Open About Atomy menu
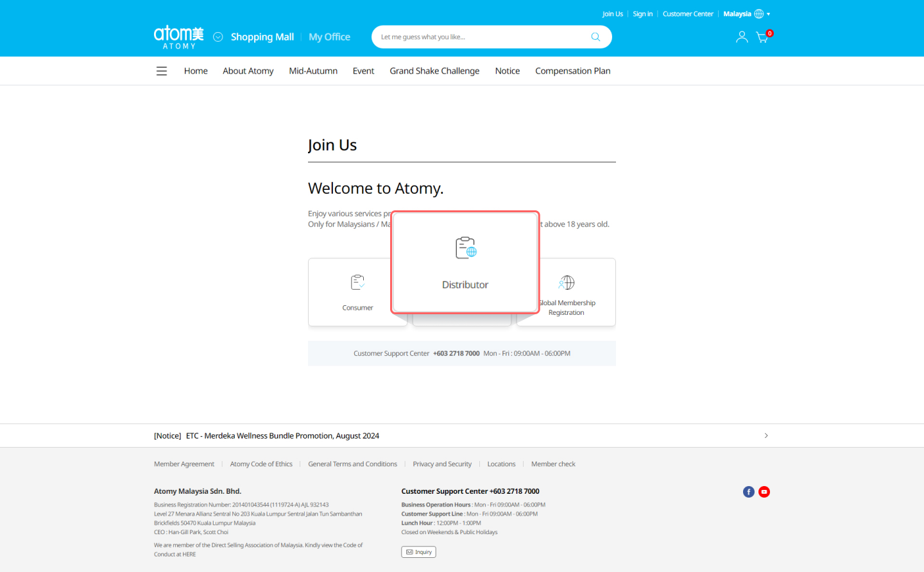This screenshot has height=572, width=924. (x=248, y=71)
